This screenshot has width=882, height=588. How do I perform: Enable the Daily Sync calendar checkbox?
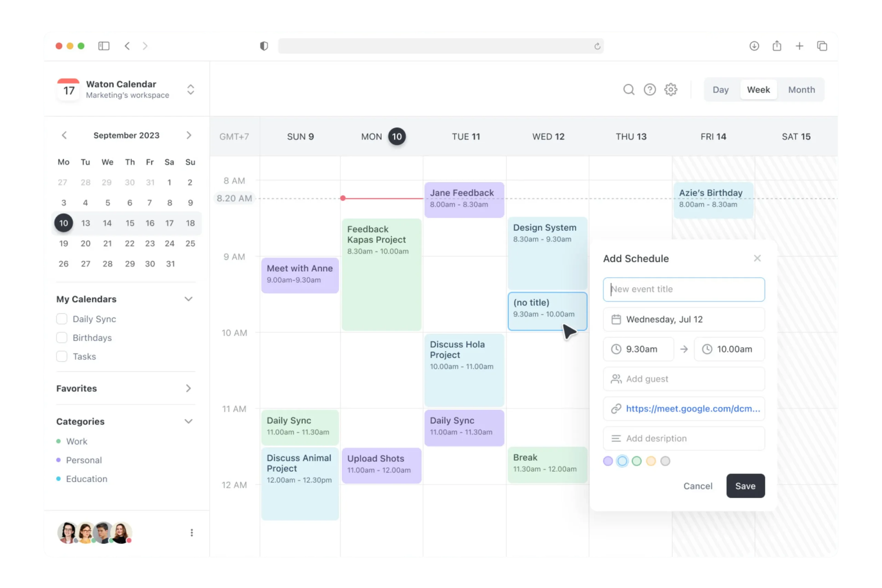tap(62, 319)
